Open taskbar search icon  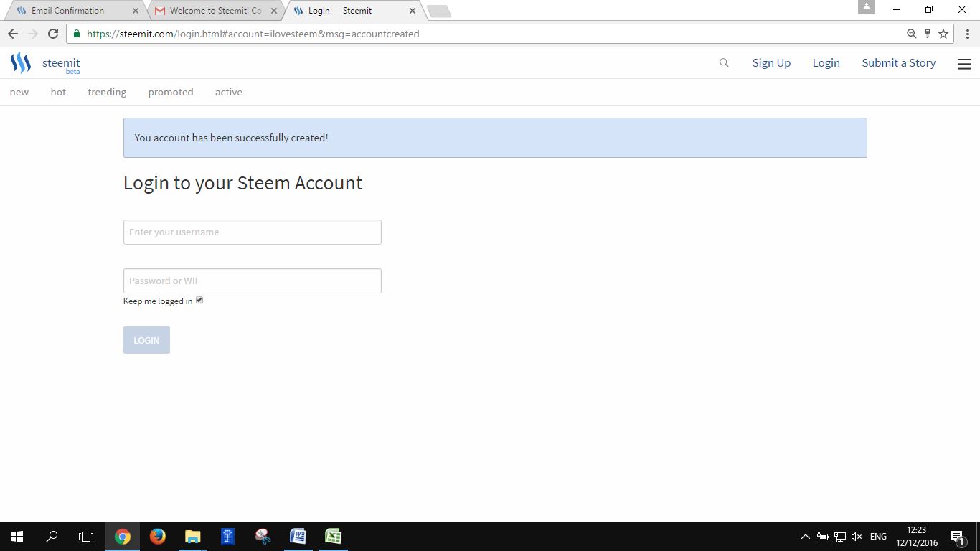tap(52, 537)
